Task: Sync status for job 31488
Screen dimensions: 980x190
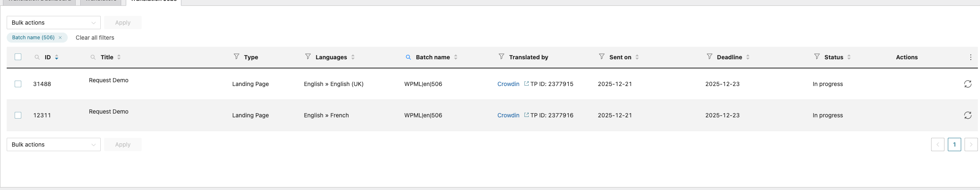Action: coord(967,84)
